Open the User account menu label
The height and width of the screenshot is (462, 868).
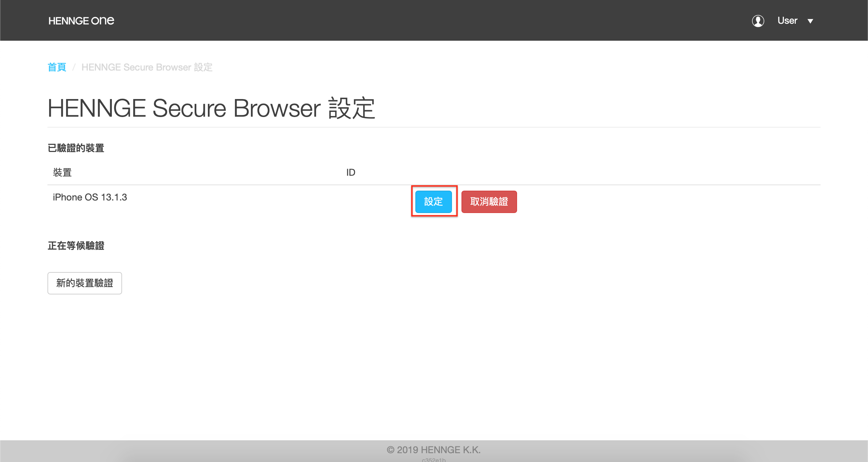point(787,21)
